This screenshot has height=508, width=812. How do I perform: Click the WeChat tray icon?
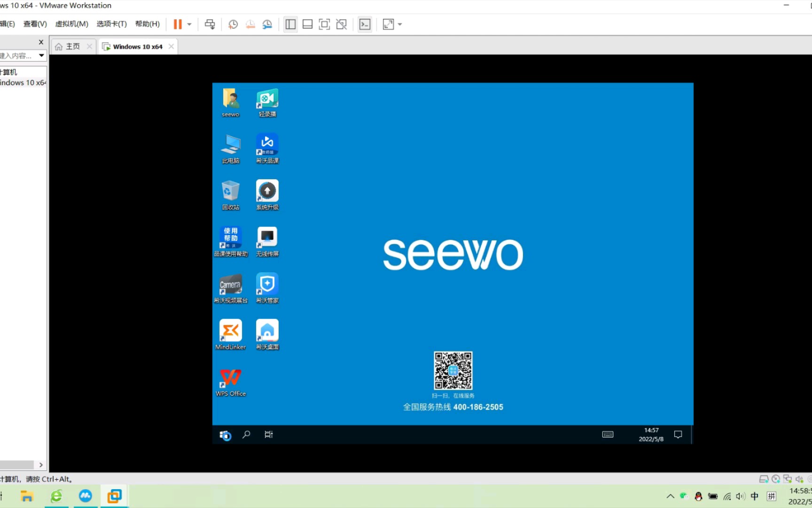[x=684, y=496]
